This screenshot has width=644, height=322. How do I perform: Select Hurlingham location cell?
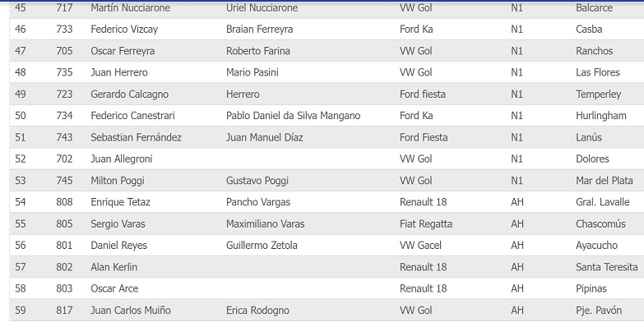[x=601, y=116]
